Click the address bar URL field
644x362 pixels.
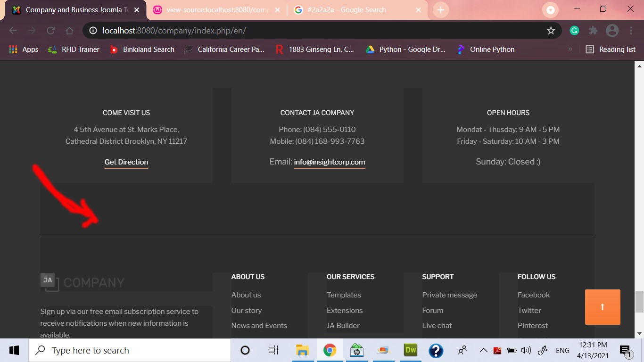[311, 31]
